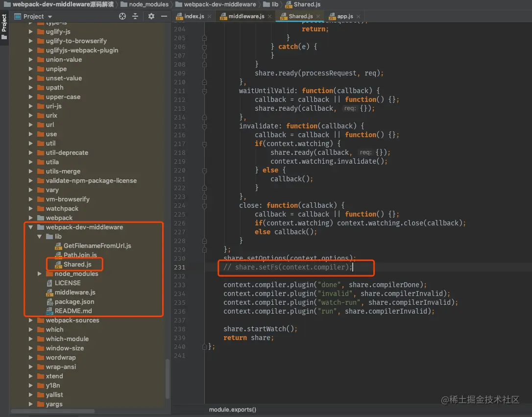Image resolution: width=532 pixels, height=417 pixels.
Task: Expand the nested node_modules folder
Action: 39,274
